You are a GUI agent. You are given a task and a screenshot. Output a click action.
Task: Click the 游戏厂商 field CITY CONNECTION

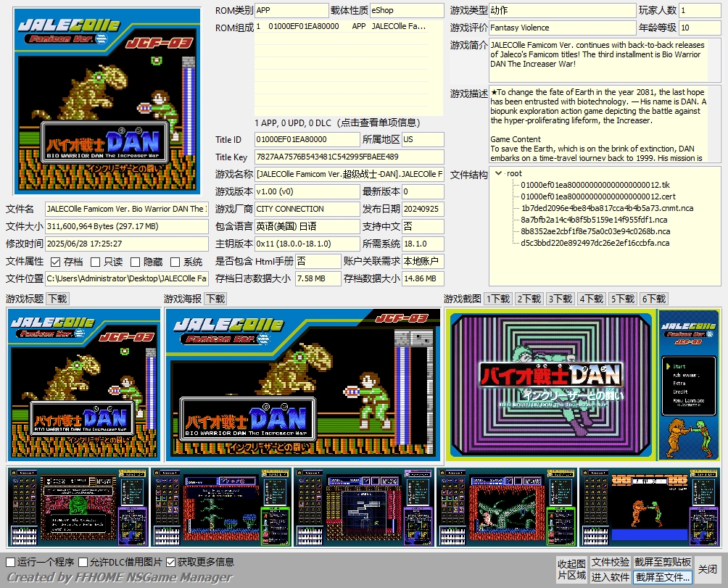coord(307,209)
